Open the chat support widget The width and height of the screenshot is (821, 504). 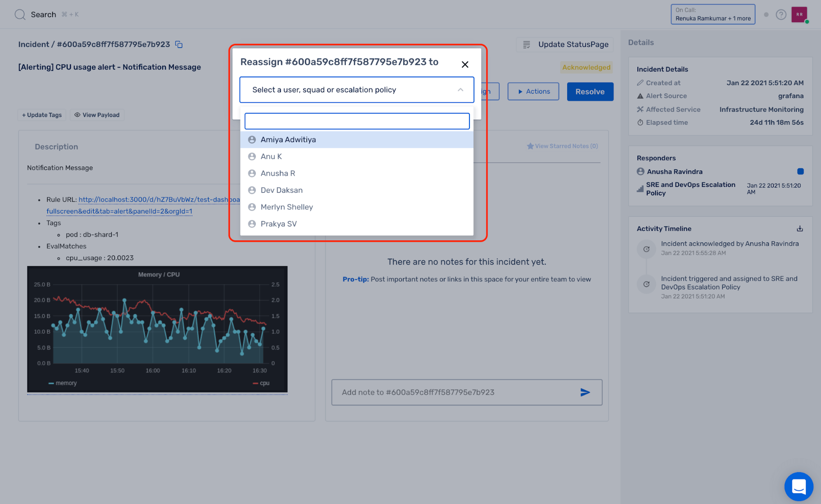(798, 486)
